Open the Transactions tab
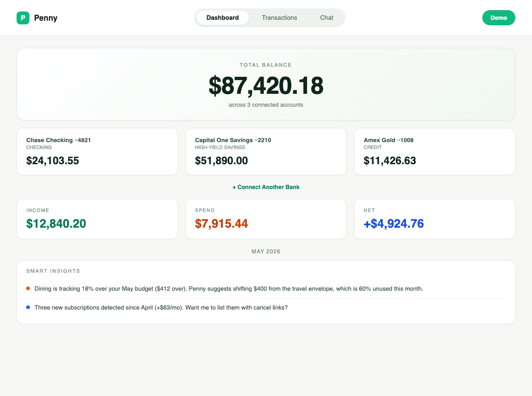Viewport: 532px width, 396px height. point(279,17)
